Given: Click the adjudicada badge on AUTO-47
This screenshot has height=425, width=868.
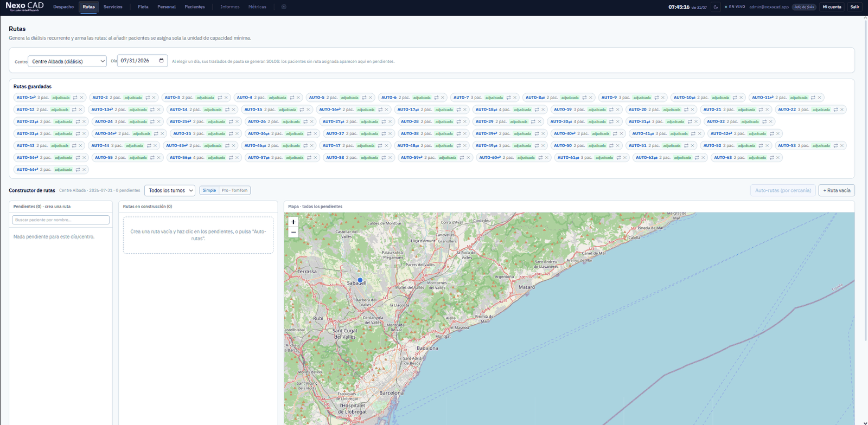Looking at the screenshot, I should [366, 145].
